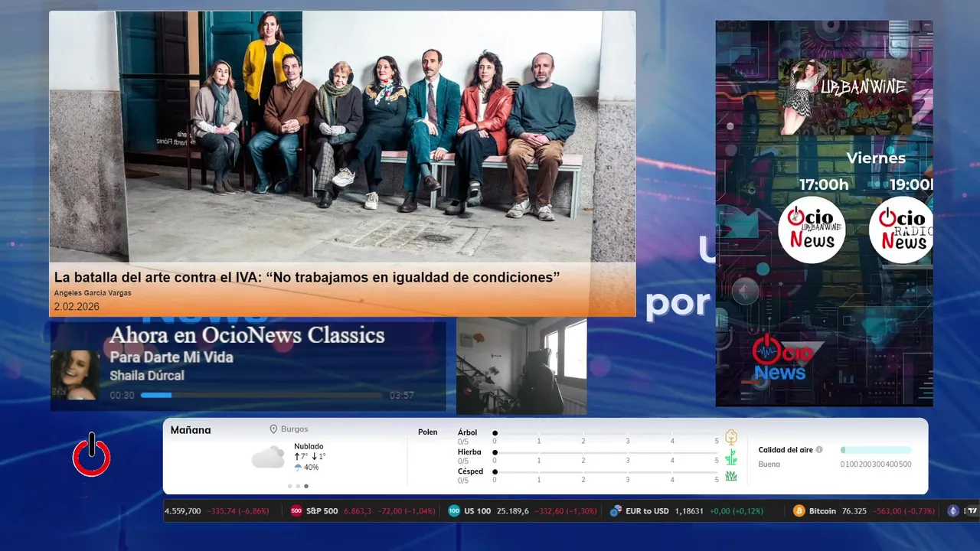Image resolution: width=980 pixels, height=551 pixels.
Task: Click the Hierba pollen level slider
Action: (606, 453)
